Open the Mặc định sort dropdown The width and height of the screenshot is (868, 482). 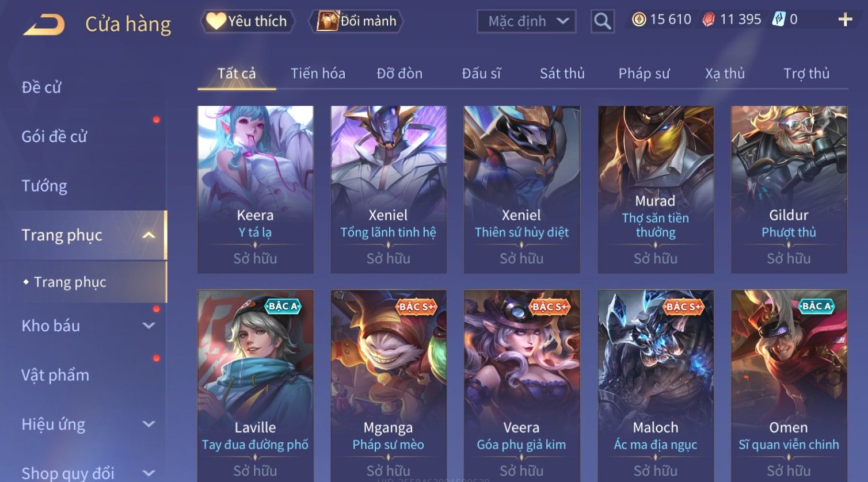coord(527,22)
